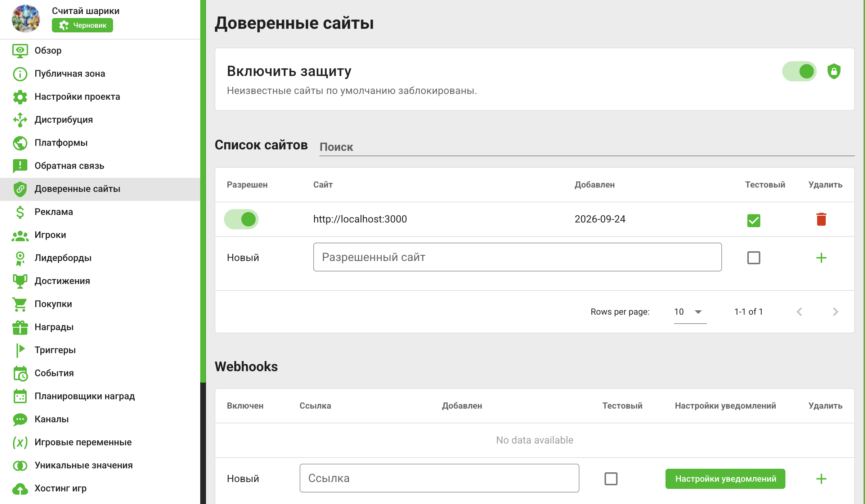Viewport: 865px width, 504px height.
Task: Add new trusted site with plus icon
Action: click(821, 258)
